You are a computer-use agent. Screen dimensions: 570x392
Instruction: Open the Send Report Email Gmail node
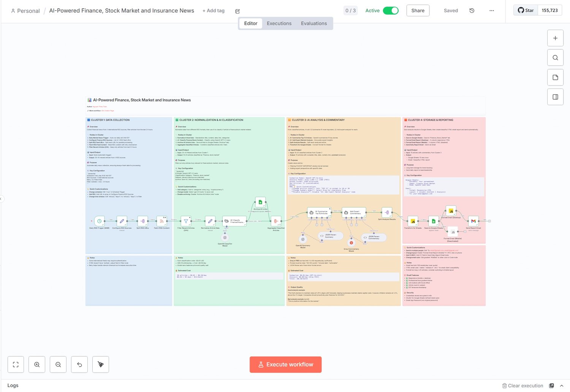[473, 221]
